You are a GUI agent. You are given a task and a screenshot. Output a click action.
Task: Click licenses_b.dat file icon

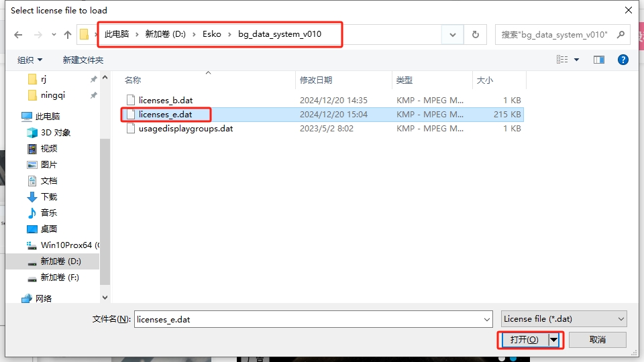(131, 100)
